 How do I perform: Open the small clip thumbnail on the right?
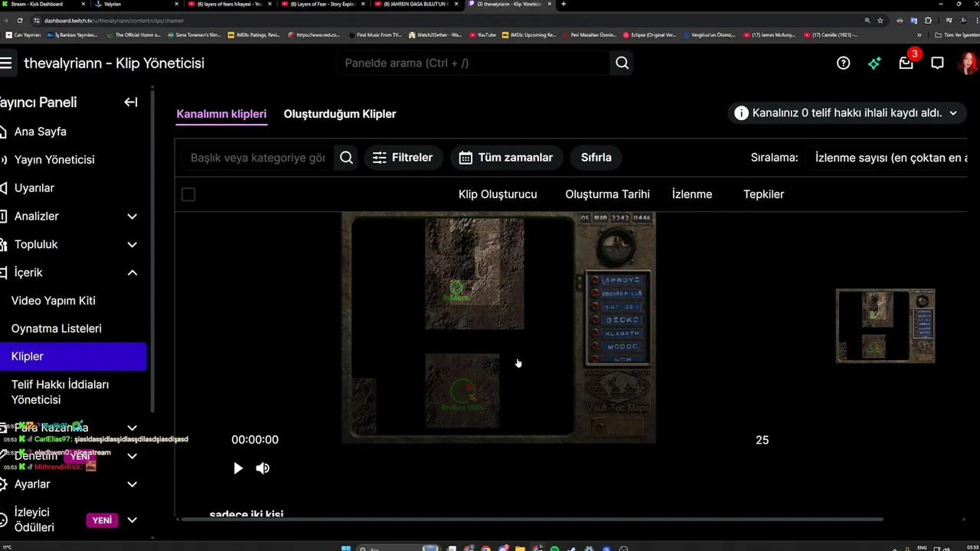point(886,326)
